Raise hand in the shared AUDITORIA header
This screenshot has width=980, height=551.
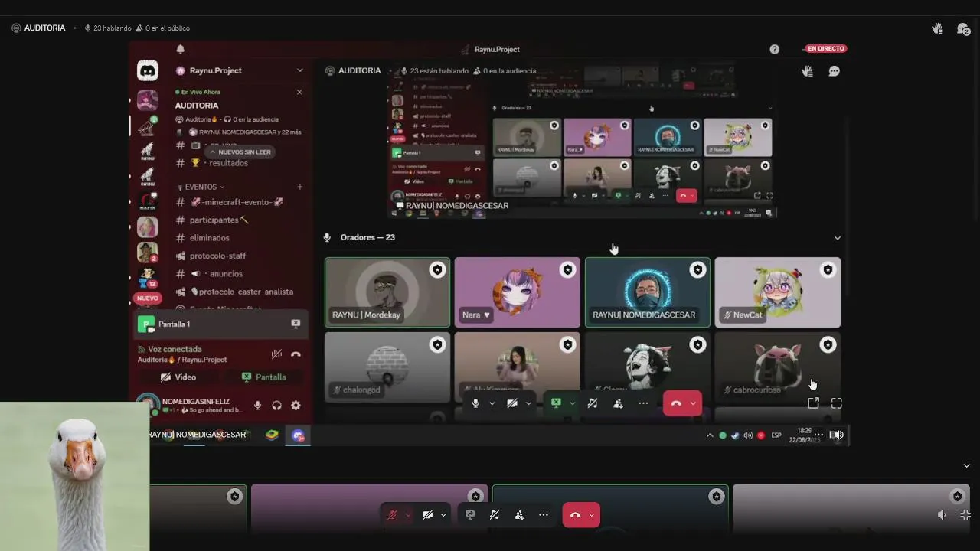coord(807,71)
